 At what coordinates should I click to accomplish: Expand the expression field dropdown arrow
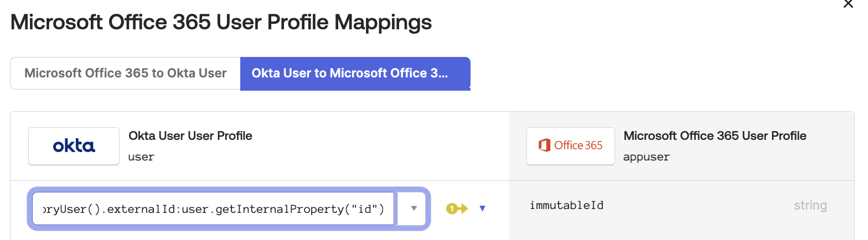pos(414,208)
